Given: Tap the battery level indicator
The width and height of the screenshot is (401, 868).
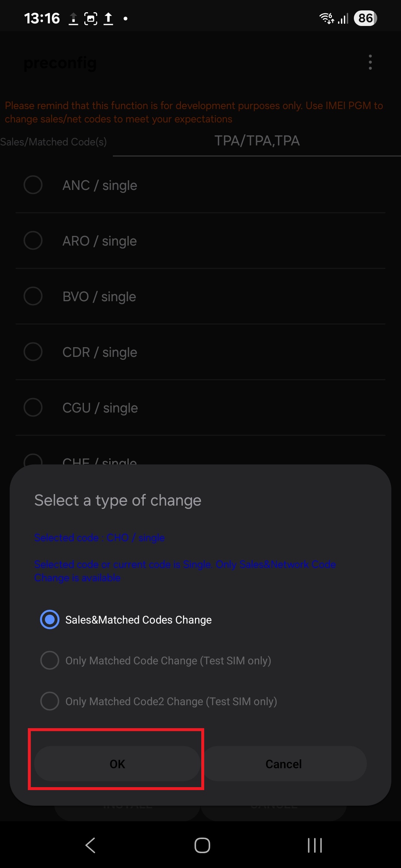Looking at the screenshot, I should click(x=365, y=18).
